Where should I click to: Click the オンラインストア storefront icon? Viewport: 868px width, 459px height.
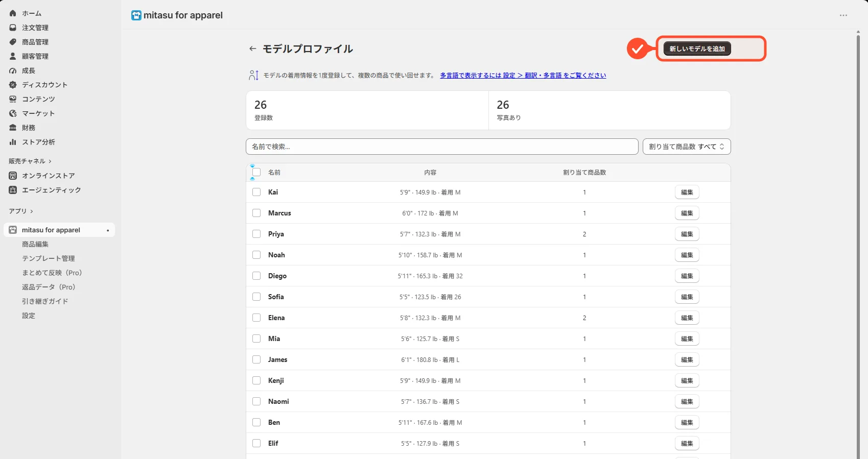click(x=13, y=176)
